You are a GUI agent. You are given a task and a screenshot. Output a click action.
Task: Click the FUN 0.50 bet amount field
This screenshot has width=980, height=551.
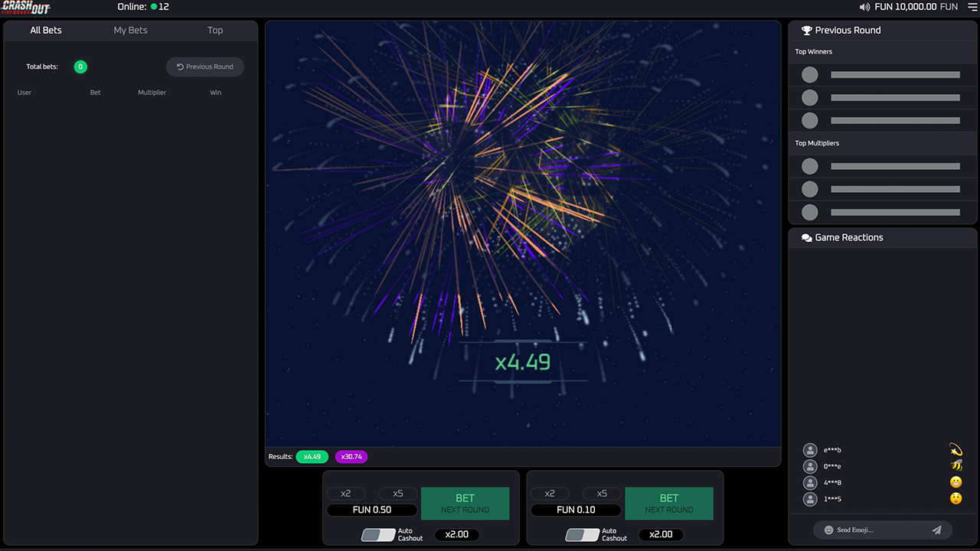(x=372, y=510)
